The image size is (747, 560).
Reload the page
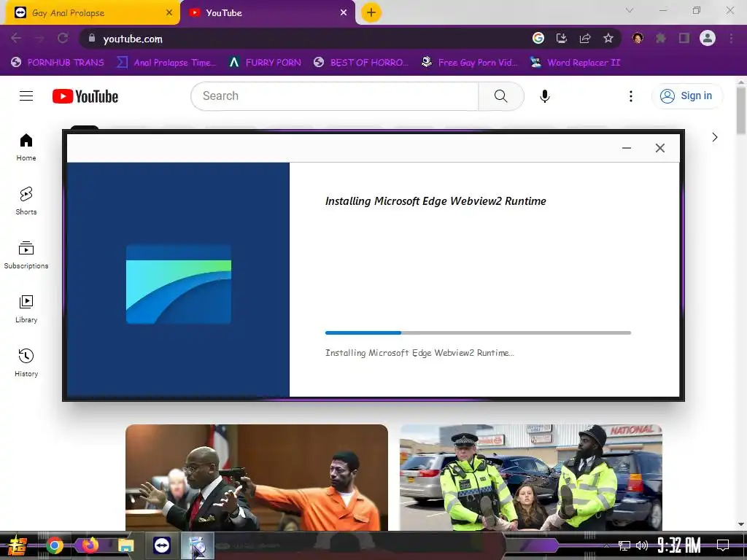click(x=63, y=38)
